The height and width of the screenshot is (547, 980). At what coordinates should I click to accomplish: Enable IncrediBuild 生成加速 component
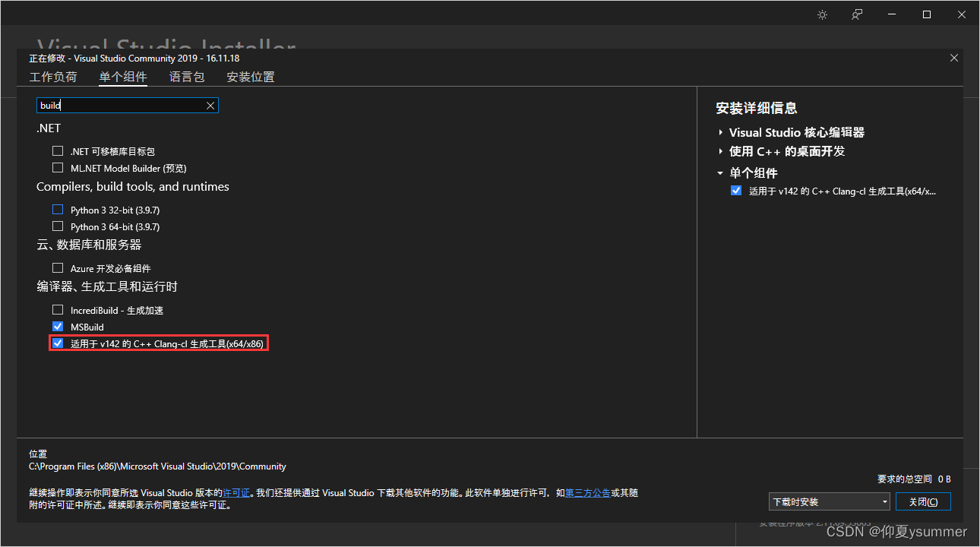(58, 309)
